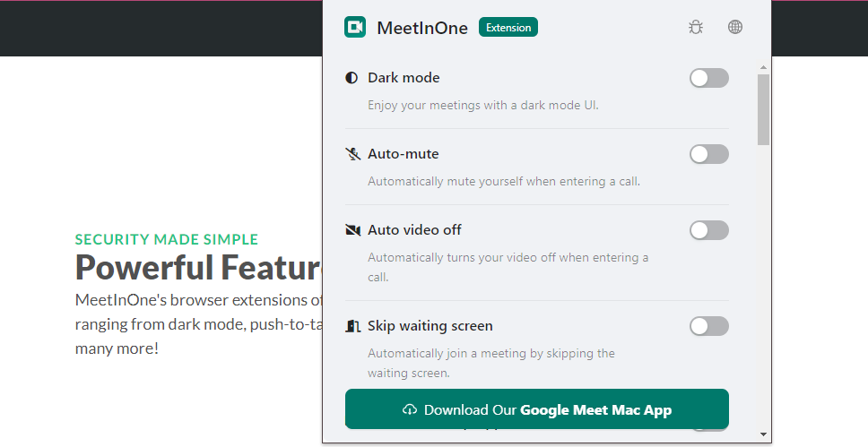Turn on the Auto-mute switch

(709, 154)
